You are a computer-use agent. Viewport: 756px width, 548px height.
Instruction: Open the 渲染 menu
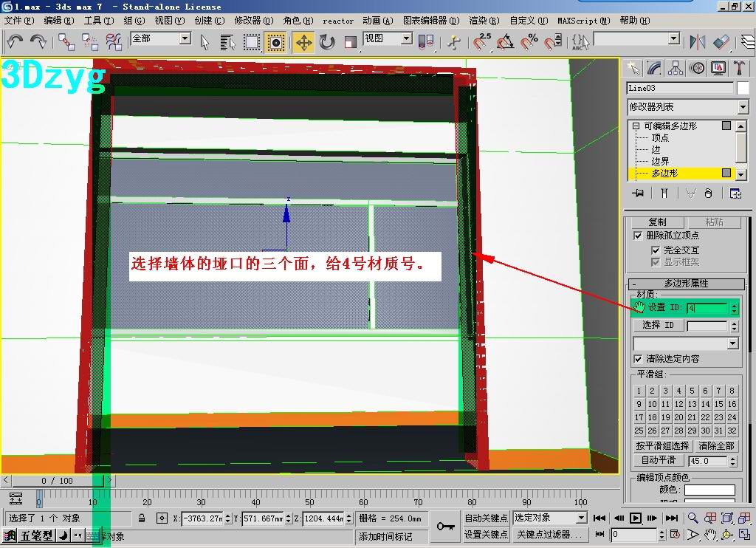click(x=478, y=21)
